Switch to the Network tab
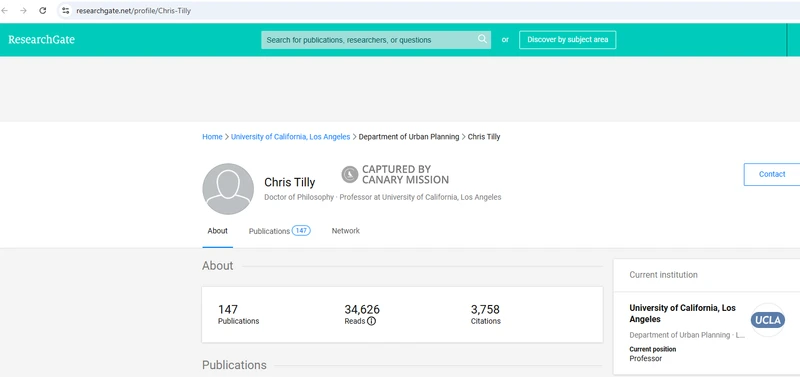The height and width of the screenshot is (377, 800). click(345, 231)
